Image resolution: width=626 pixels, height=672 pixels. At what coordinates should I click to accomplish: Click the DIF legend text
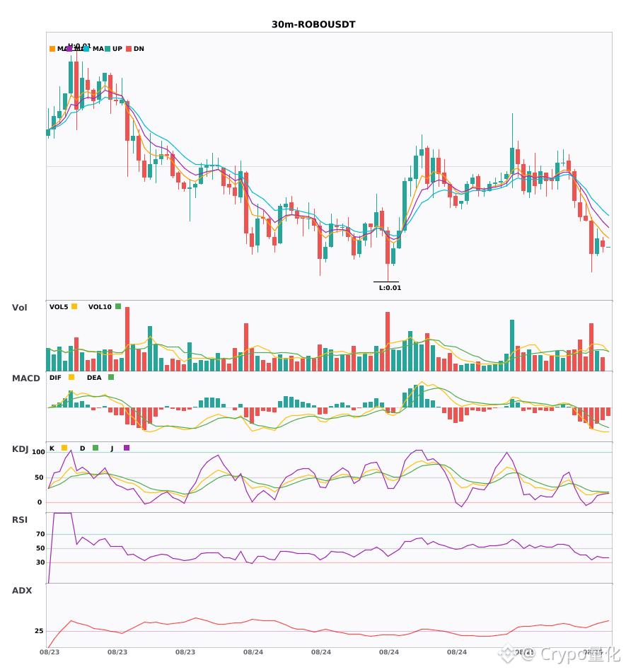pyautogui.click(x=55, y=378)
